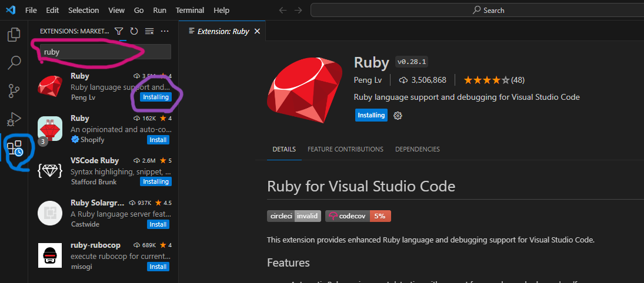Open the codecov 5% badge
The width and height of the screenshot is (644, 283).
[x=358, y=216]
